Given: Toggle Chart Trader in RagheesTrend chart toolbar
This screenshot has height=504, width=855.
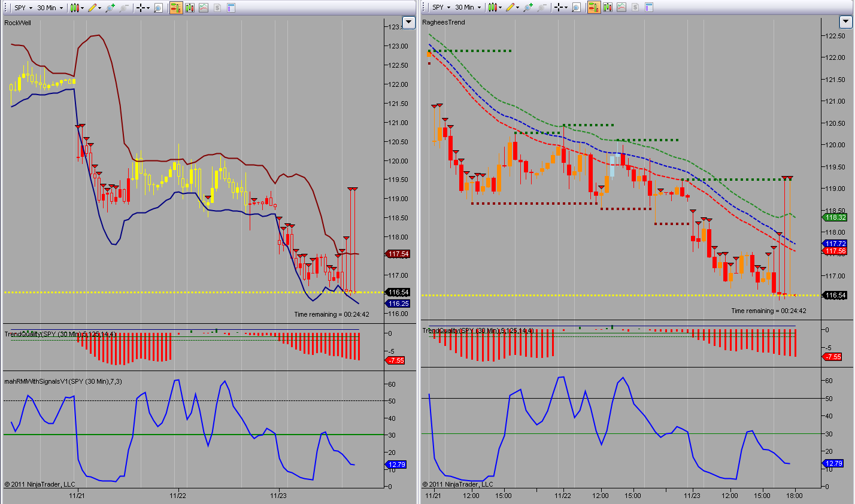Looking at the screenshot, I should click(594, 7).
